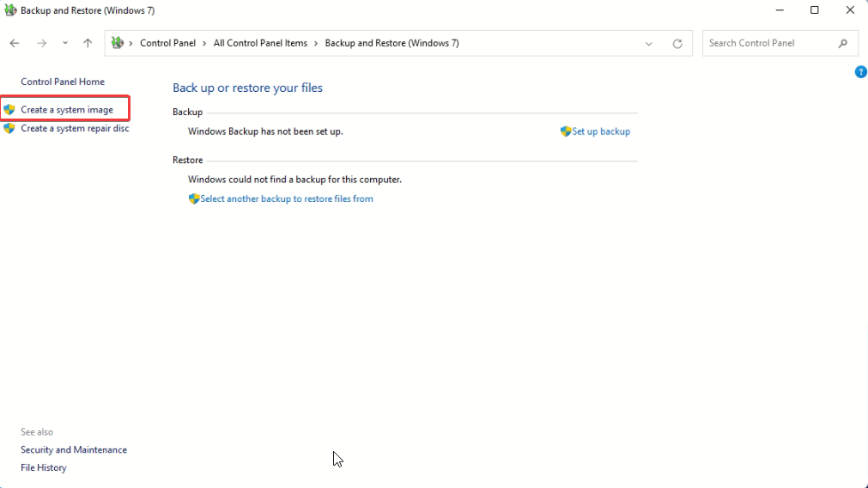The width and height of the screenshot is (868, 488).
Task: Open Control Panel Home
Action: [x=63, y=82]
